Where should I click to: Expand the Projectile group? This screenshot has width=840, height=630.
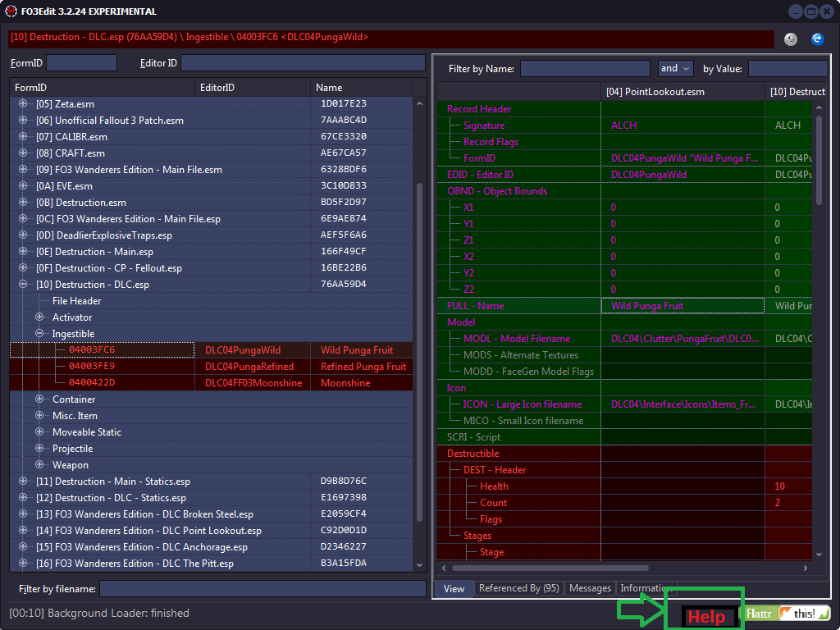pyautogui.click(x=39, y=448)
